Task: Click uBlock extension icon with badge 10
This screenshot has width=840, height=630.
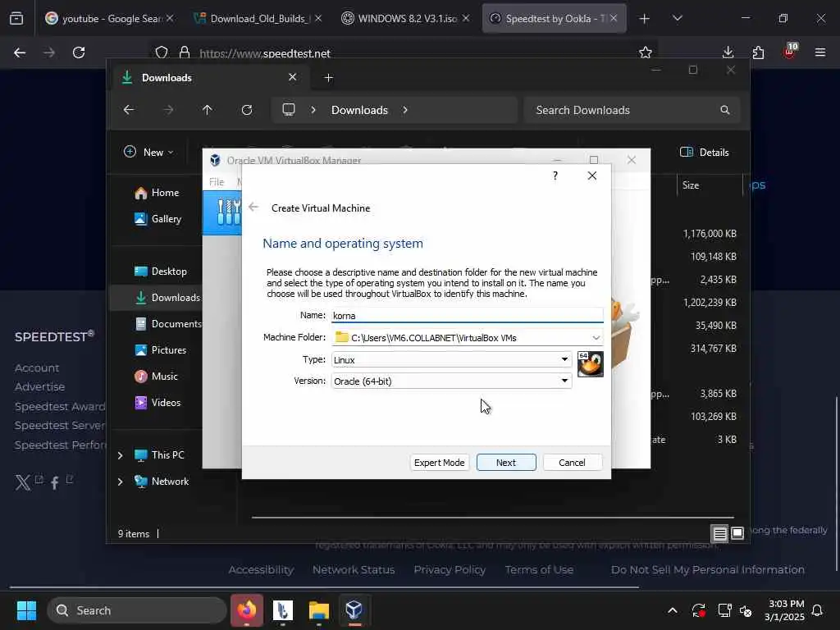Action: click(790, 52)
